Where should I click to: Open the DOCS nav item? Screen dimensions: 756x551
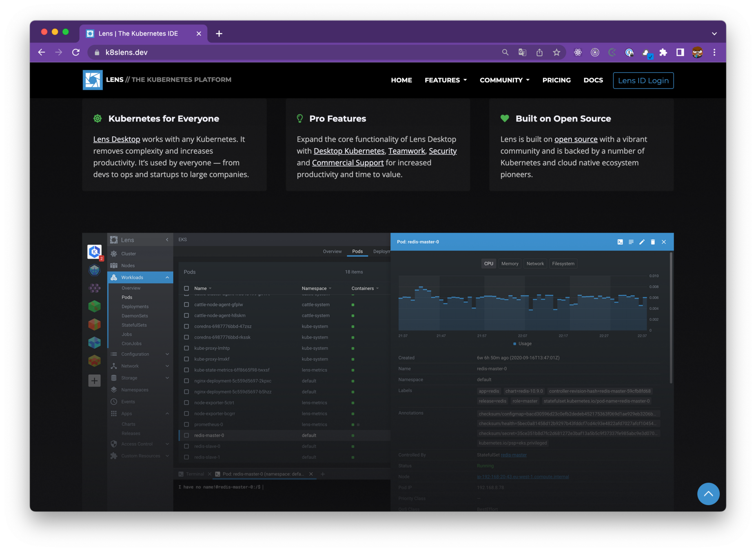tap(593, 80)
